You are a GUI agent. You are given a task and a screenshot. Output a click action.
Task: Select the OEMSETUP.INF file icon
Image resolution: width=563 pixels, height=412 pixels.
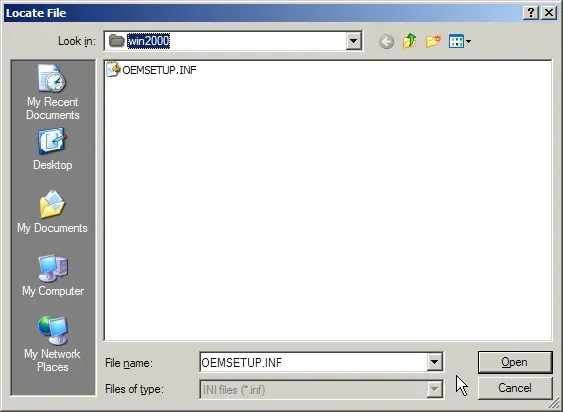(113, 69)
